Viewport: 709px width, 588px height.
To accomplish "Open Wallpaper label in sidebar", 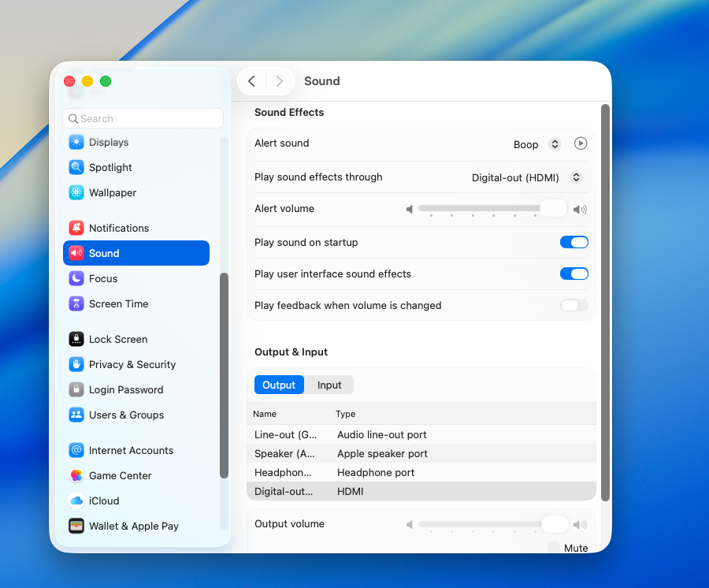I will pos(113,192).
